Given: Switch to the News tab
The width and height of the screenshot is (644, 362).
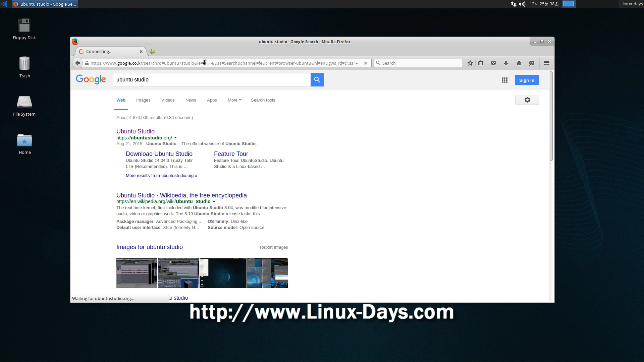Looking at the screenshot, I should pos(191,100).
